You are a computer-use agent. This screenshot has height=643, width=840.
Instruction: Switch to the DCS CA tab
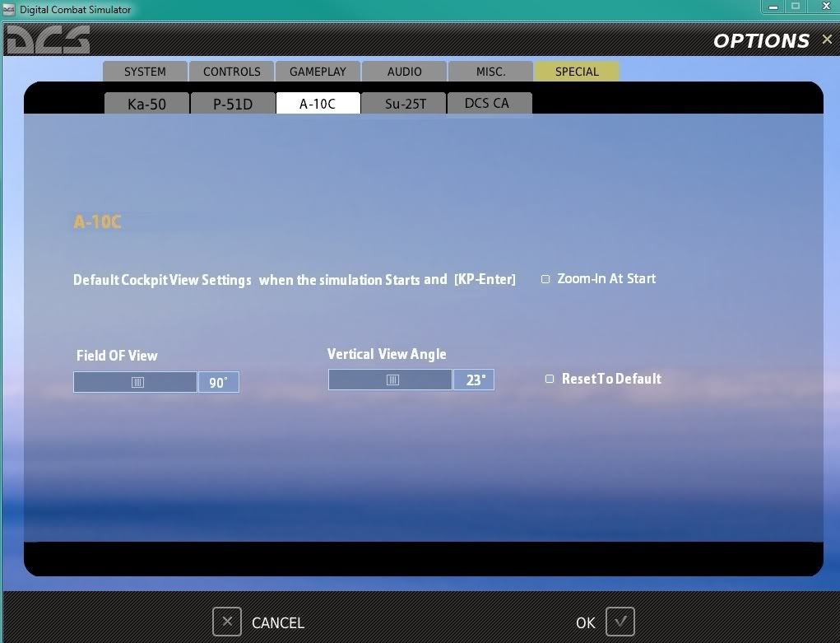tap(489, 103)
